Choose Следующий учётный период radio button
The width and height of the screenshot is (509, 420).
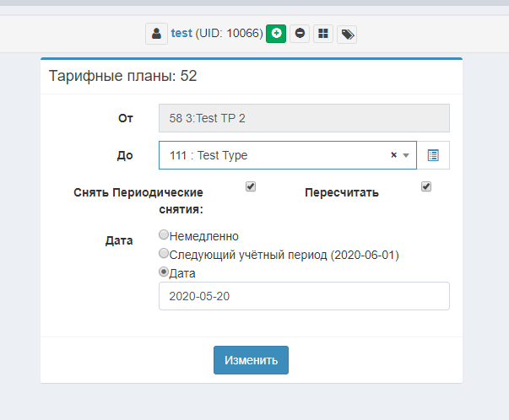tap(164, 253)
